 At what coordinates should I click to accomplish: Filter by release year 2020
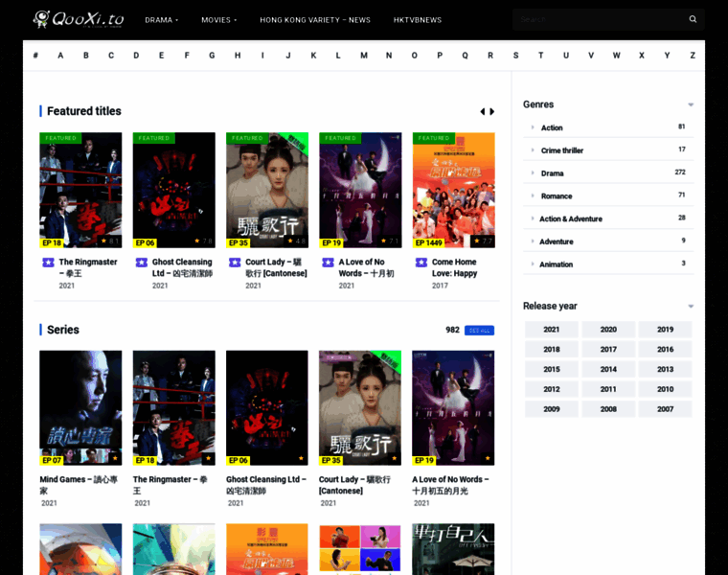point(608,330)
